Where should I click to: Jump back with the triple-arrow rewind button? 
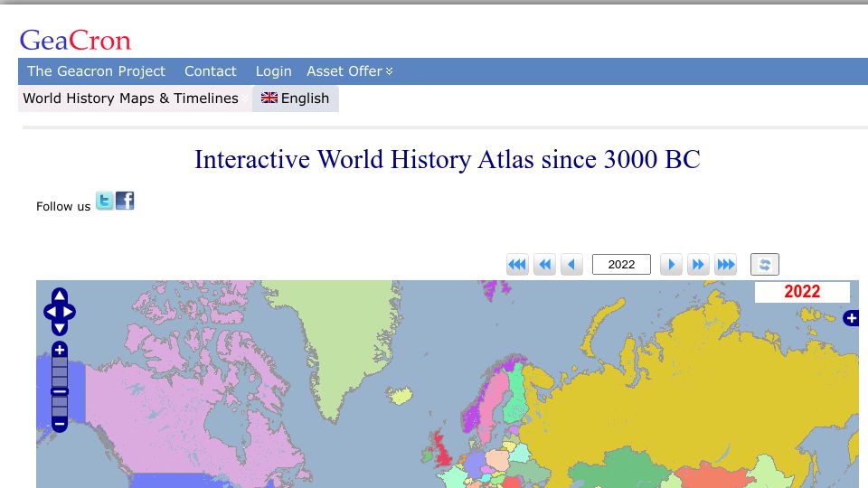coord(517,265)
